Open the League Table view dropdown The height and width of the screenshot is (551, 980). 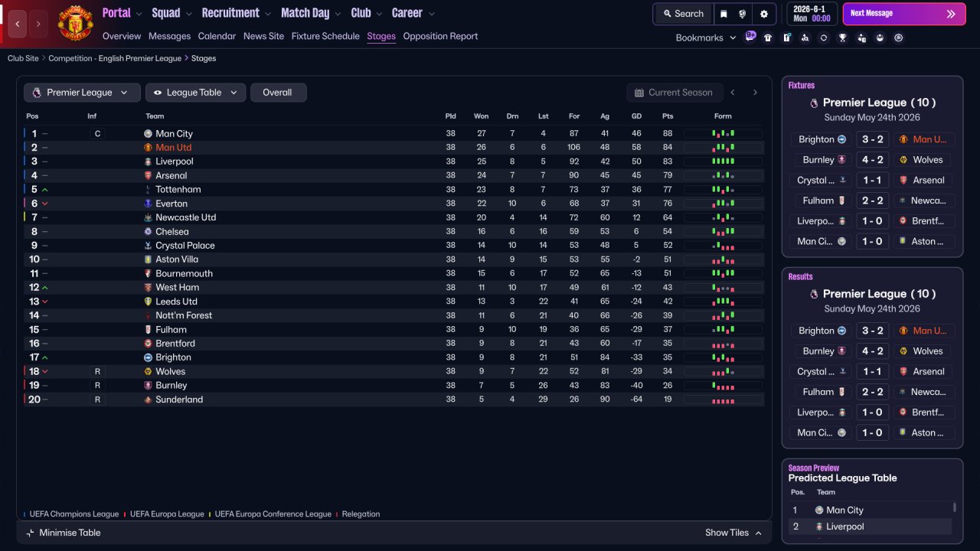pos(196,93)
